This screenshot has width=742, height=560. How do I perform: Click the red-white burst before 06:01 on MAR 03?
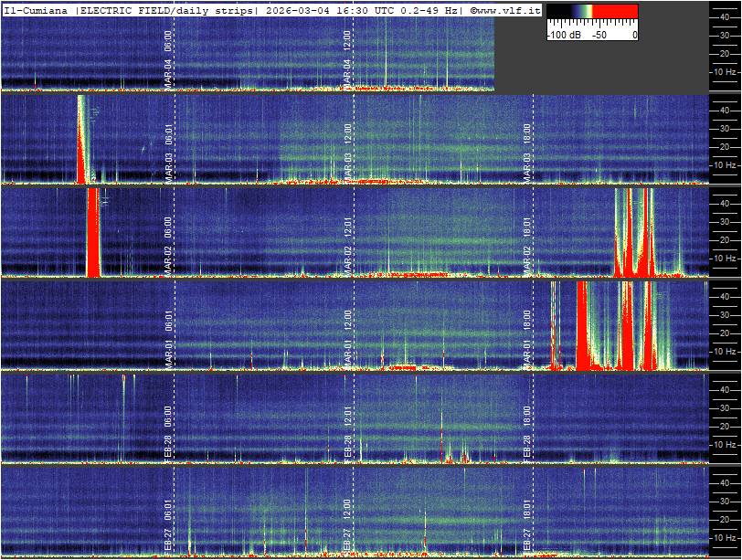pos(81,142)
